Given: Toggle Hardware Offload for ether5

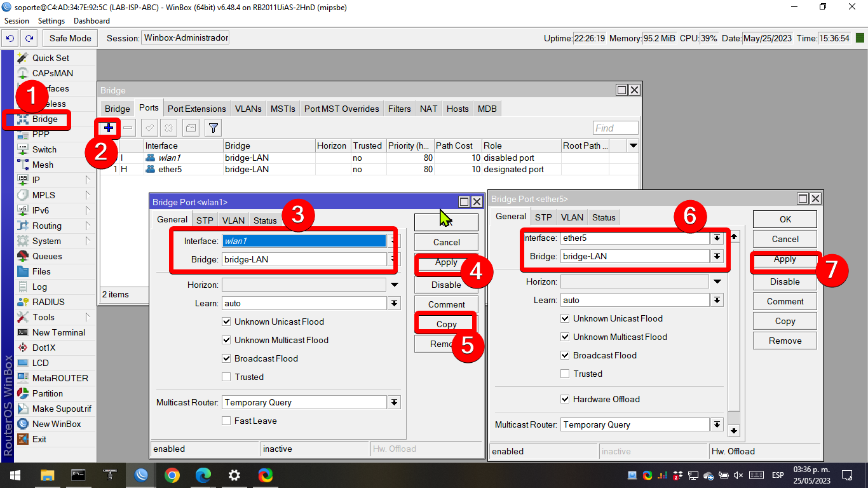Looking at the screenshot, I should tap(564, 399).
